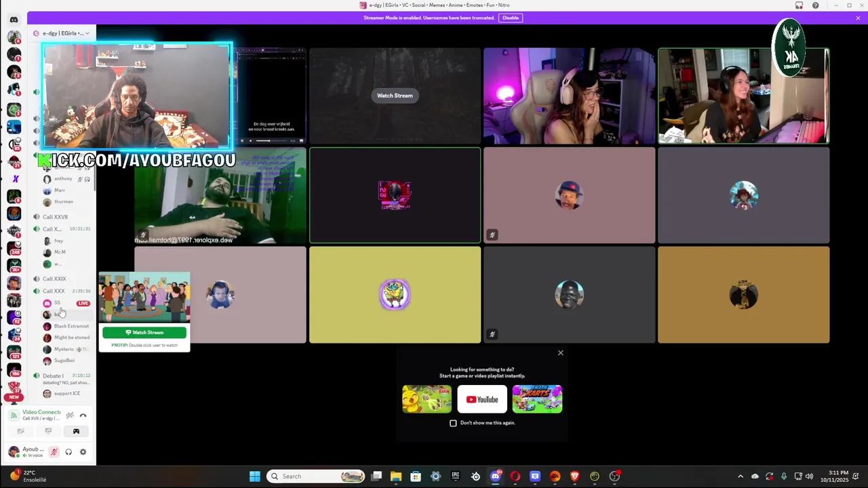This screenshot has width=868, height=488.
Task: Open Discord inbox icon in title bar
Action: 799,5
